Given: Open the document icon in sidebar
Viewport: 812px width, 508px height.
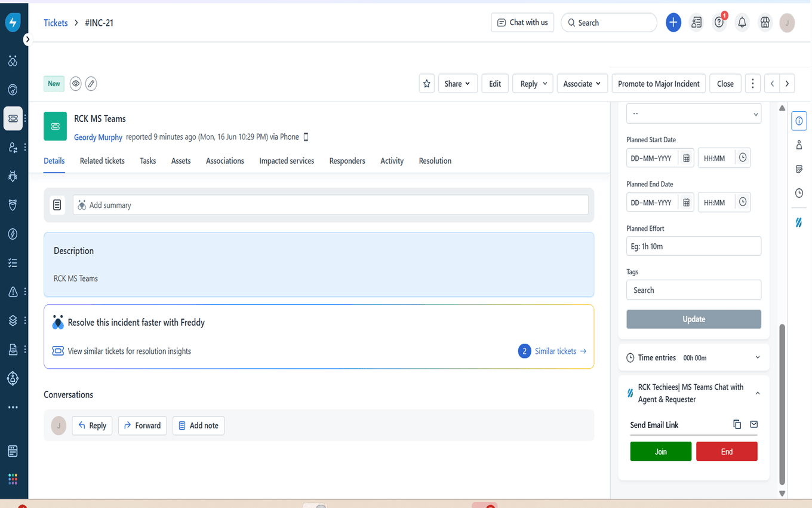Looking at the screenshot, I should 13,349.
